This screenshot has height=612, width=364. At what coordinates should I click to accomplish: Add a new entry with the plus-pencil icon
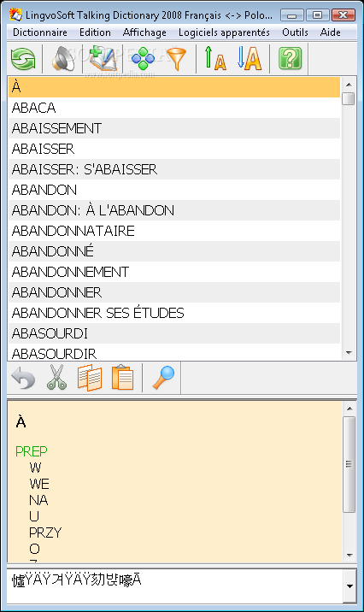point(103,59)
